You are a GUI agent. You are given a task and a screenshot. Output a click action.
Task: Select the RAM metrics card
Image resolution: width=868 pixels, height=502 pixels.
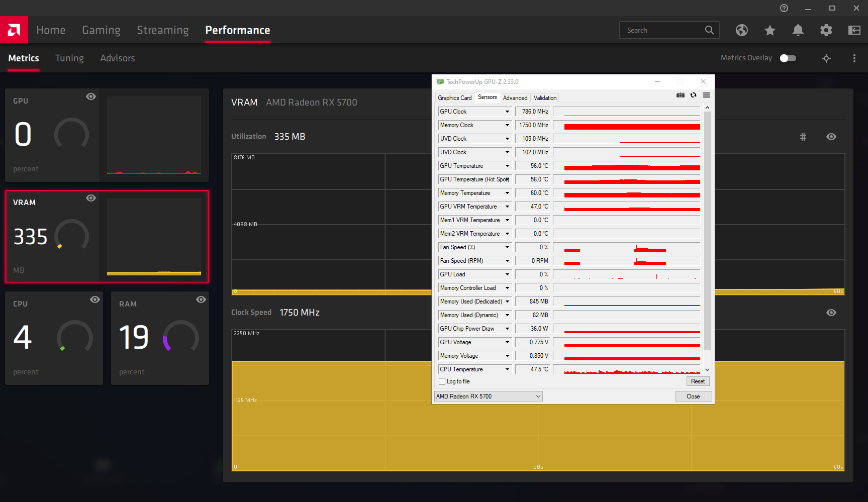click(160, 338)
